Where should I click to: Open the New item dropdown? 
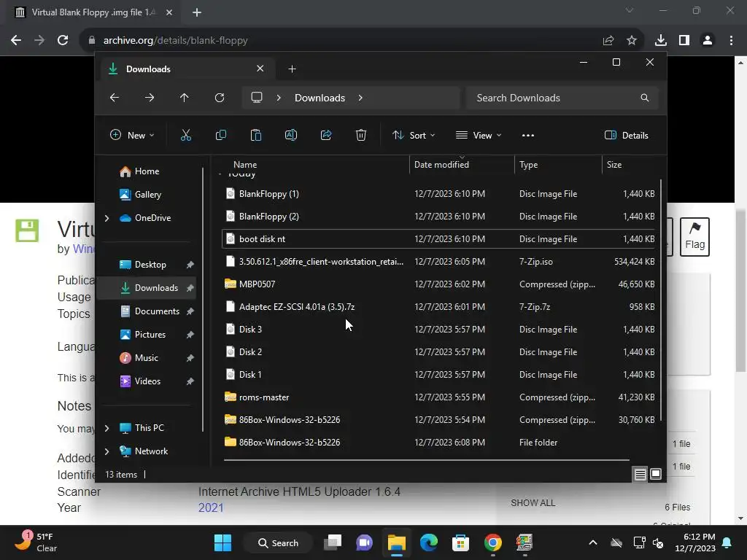coord(132,135)
